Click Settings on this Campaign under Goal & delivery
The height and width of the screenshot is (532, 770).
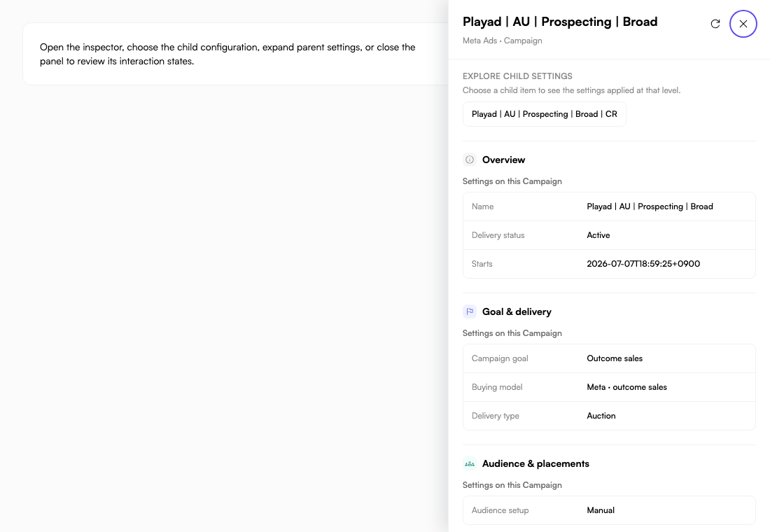(x=512, y=333)
